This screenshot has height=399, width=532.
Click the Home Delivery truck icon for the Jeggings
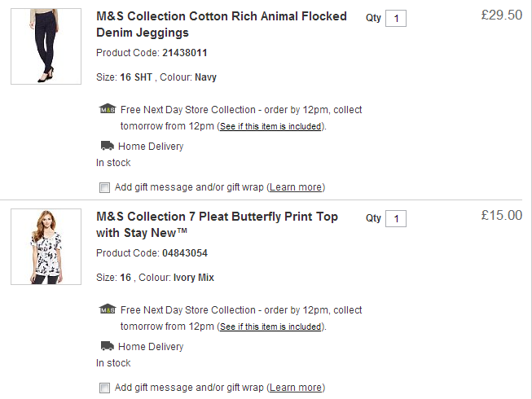point(107,147)
